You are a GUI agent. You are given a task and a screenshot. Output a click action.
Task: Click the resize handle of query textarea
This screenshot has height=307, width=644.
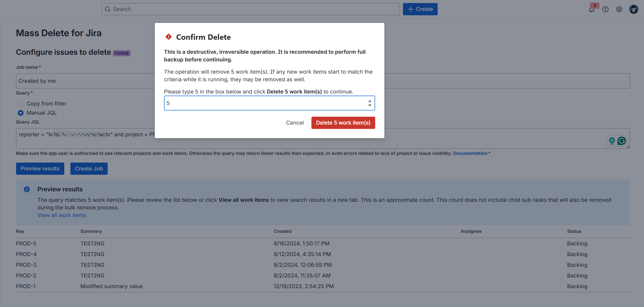628,147
